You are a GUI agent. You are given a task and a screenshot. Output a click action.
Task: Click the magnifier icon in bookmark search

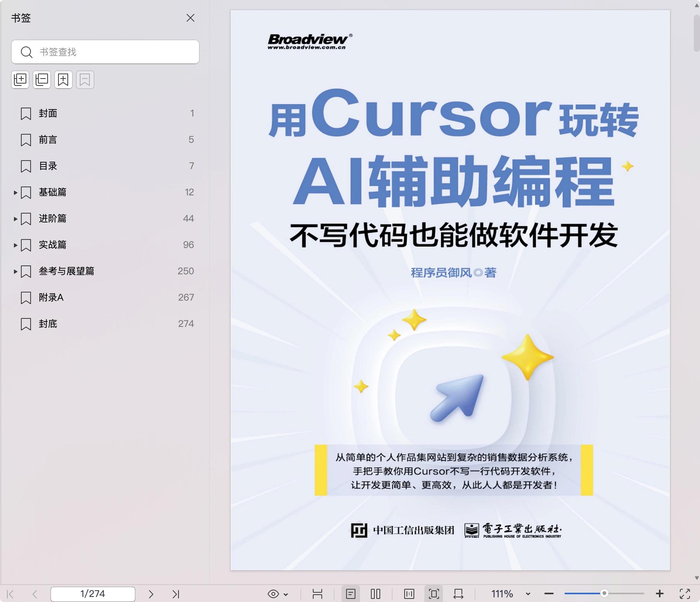tap(26, 52)
